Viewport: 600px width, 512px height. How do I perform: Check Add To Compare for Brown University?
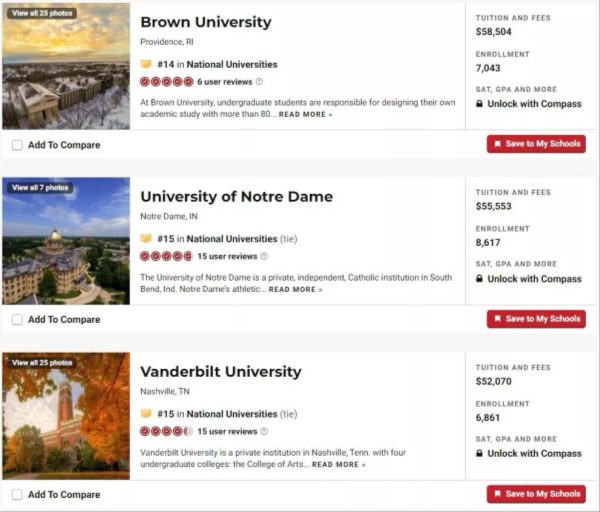pos(17,145)
